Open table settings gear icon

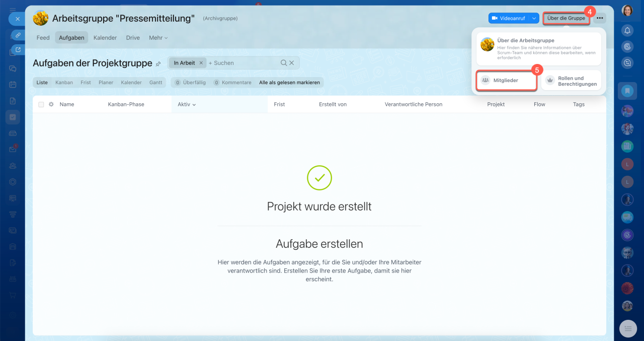tap(51, 104)
